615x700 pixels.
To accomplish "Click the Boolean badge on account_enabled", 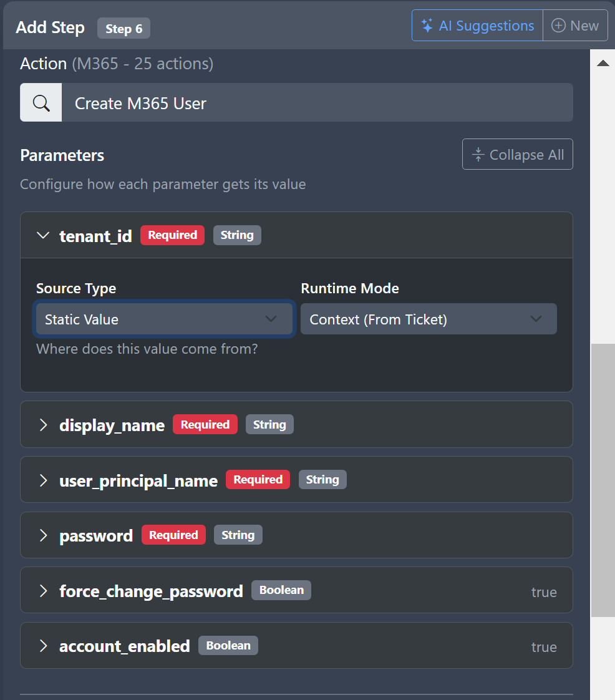I will point(228,646).
